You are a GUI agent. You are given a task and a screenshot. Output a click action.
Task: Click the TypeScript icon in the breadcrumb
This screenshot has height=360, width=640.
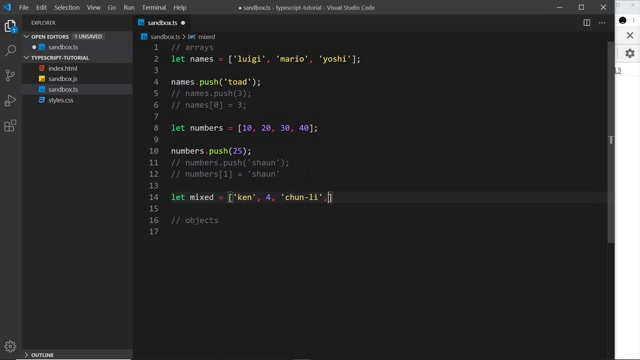click(x=144, y=37)
